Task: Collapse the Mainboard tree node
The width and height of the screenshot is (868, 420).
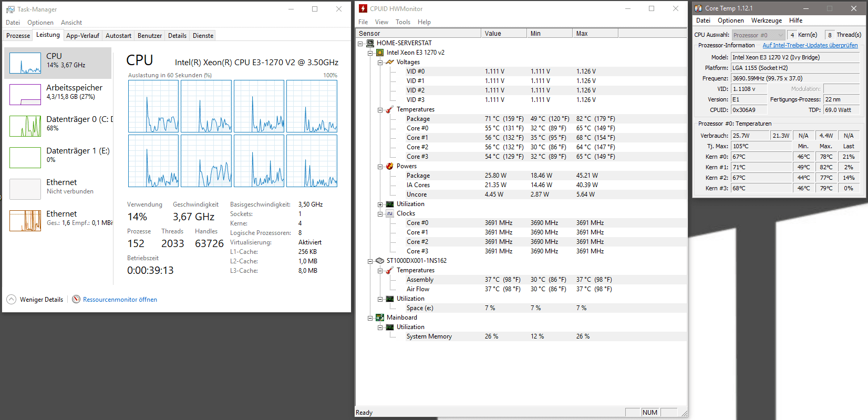Action: (x=370, y=318)
